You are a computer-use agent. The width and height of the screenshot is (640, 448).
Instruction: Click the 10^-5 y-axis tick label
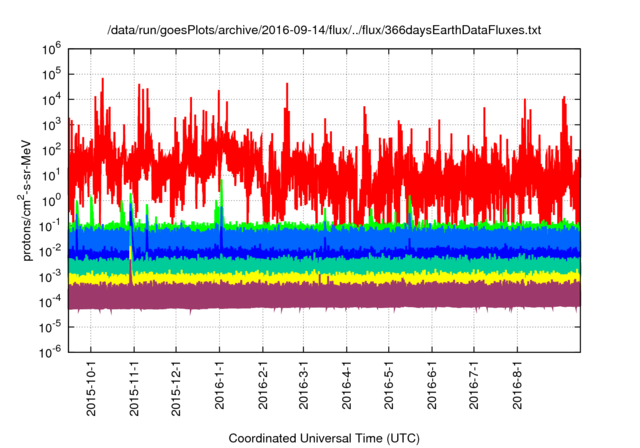pyautogui.click(x=51, y=327)
